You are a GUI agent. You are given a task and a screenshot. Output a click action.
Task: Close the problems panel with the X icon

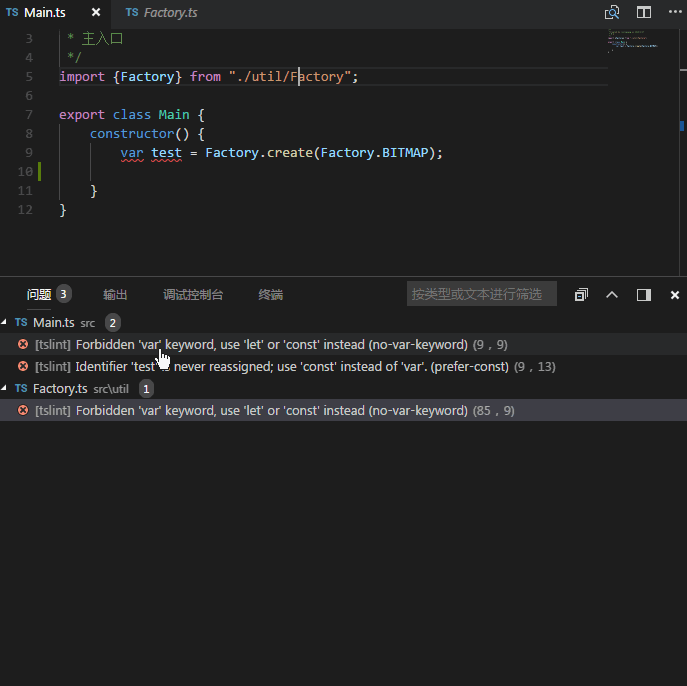click(675, 295)
